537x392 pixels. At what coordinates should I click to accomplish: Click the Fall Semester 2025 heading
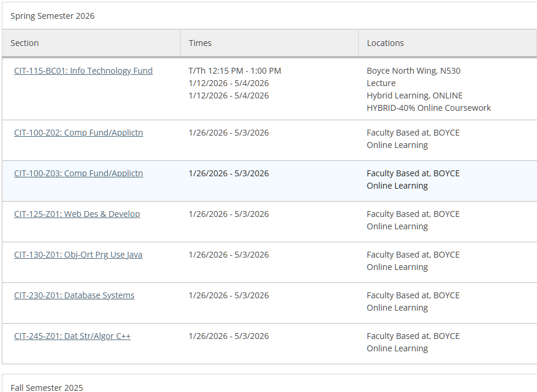pyautogui.click(x=47, y=387)
